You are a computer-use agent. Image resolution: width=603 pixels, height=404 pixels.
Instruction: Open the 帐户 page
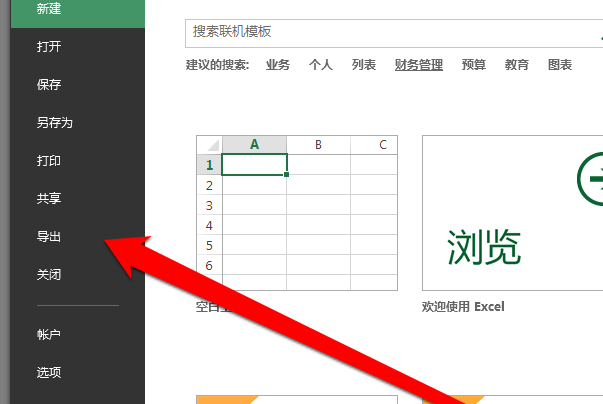(49, 334)
